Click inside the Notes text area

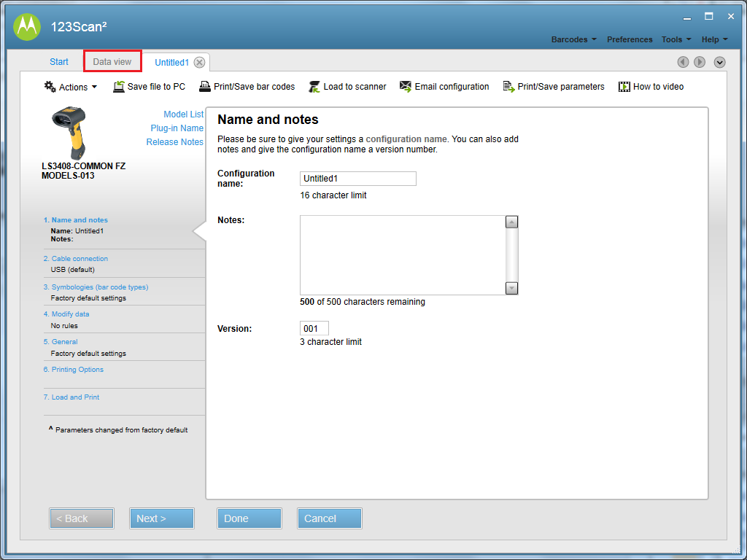[403, 255]
